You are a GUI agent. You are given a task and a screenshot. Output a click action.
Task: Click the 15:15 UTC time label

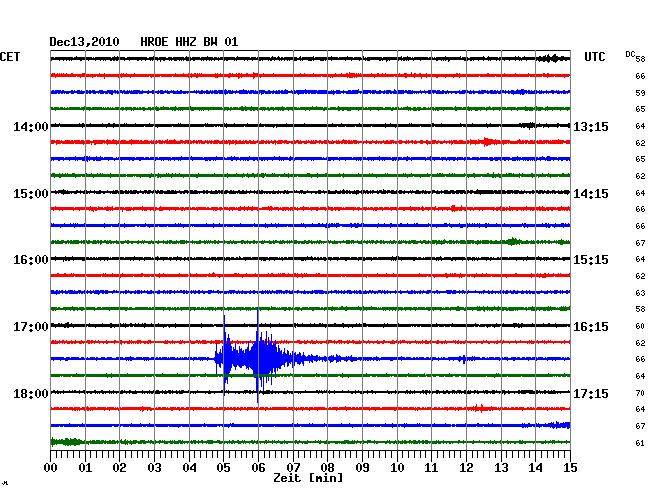pos(591,260)
